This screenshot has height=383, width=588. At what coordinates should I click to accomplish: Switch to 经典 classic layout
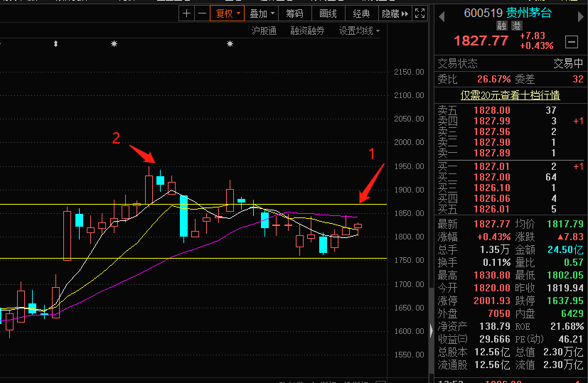click(x=361, y=14)
